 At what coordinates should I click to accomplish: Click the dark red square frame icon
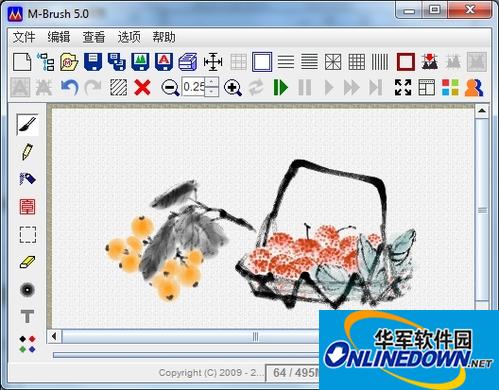406,62
